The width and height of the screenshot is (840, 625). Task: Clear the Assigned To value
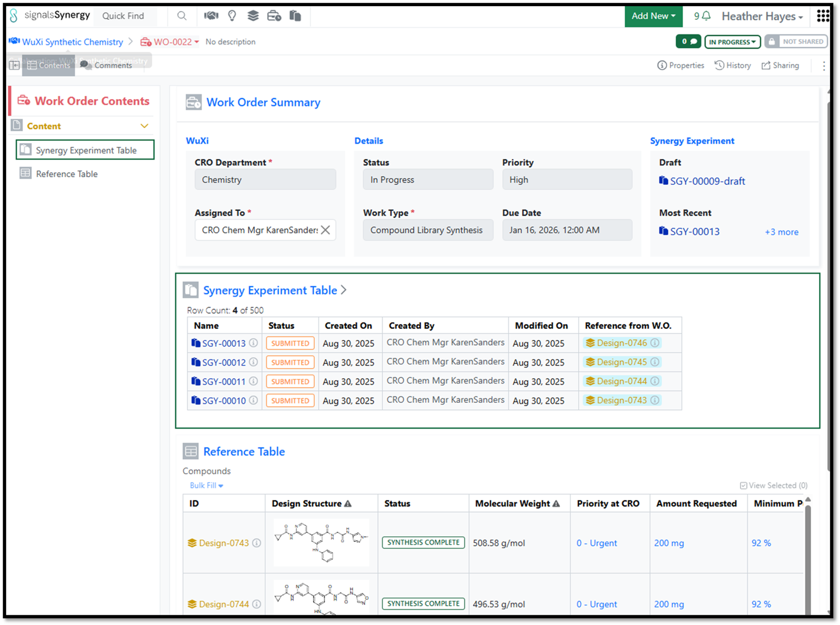tap(325, 230)
